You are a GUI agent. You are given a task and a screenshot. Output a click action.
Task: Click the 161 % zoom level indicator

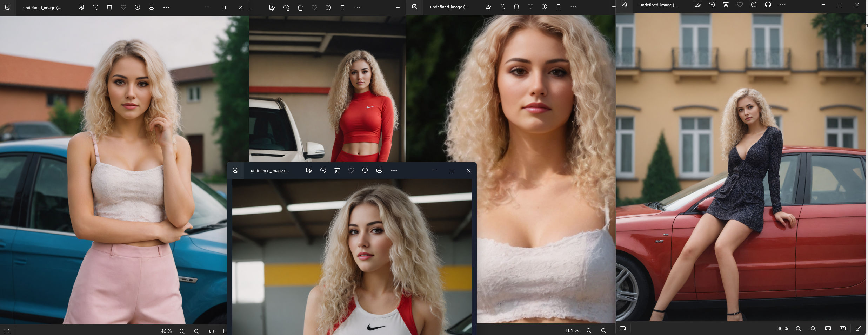click(572, 330)
